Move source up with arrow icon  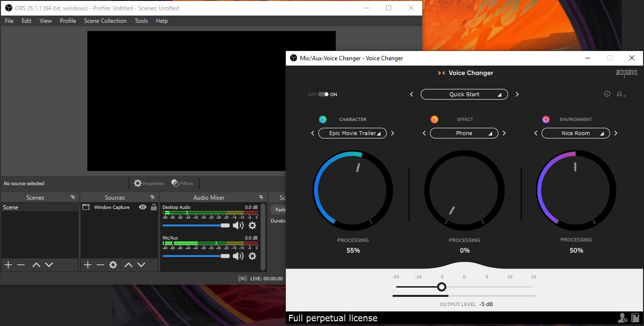pos(128,265)
